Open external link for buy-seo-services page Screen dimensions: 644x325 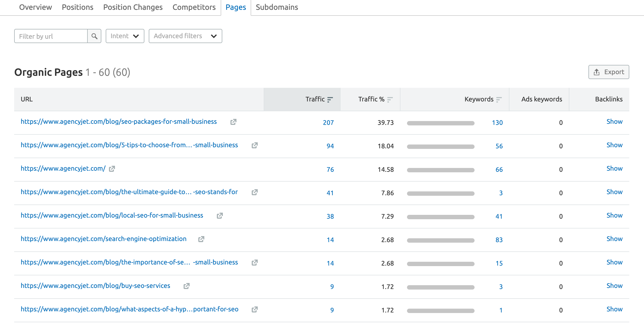coord(186,286)
